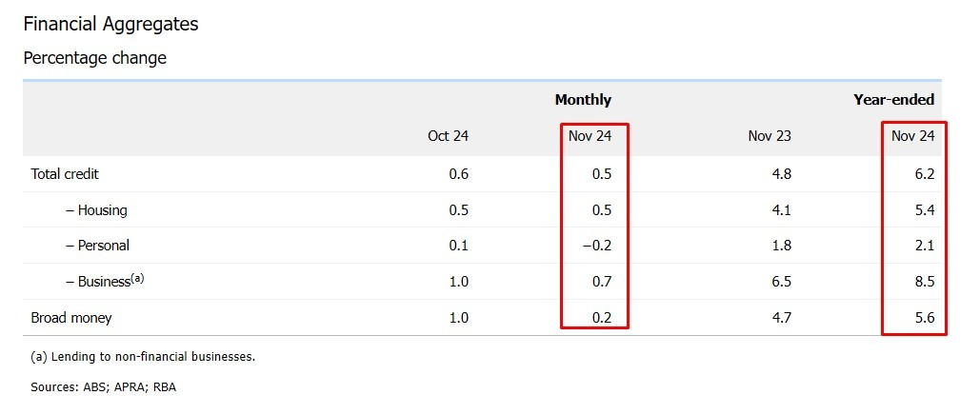This screenshot has width=980, height=415.
Task: Select the Broad money row label
Action: tap(71, 318)
